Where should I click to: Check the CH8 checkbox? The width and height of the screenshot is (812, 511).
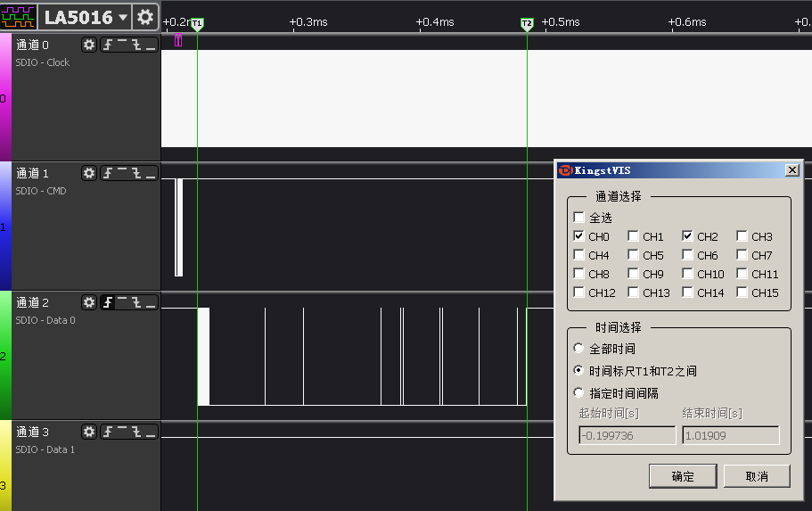point(579,274)
